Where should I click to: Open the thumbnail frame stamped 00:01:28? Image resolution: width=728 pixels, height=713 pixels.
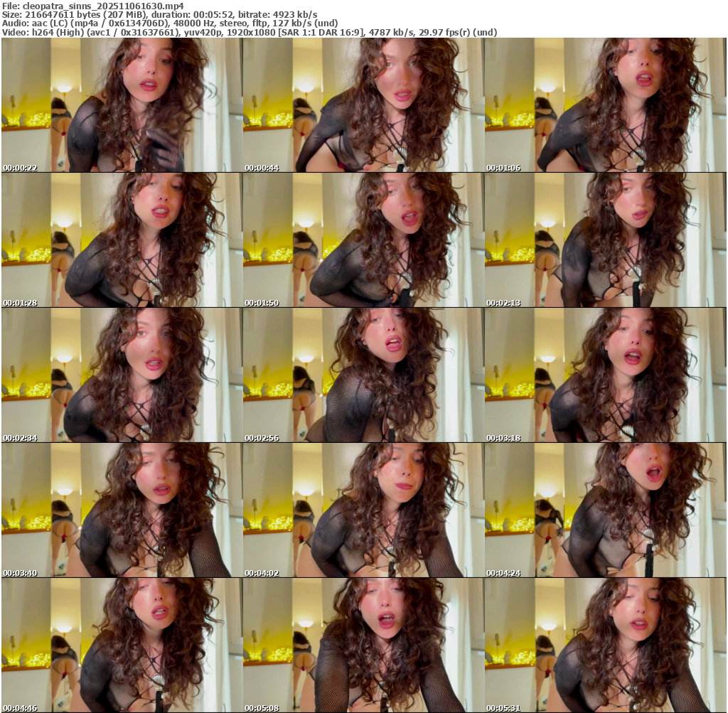click(122, 240)
